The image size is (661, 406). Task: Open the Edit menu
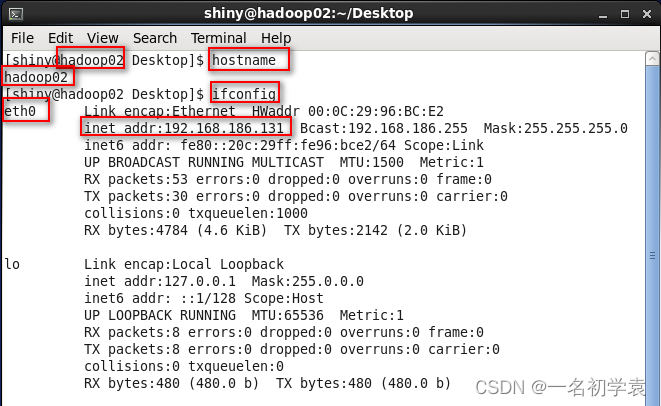61,38
